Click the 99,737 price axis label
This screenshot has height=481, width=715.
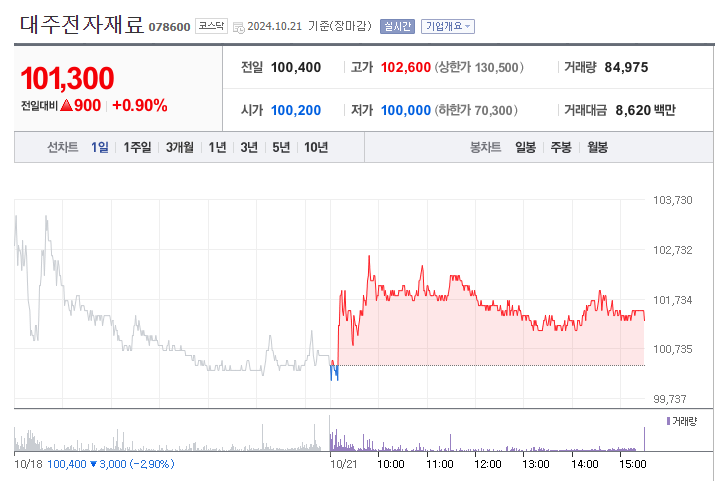click(669, 399)
